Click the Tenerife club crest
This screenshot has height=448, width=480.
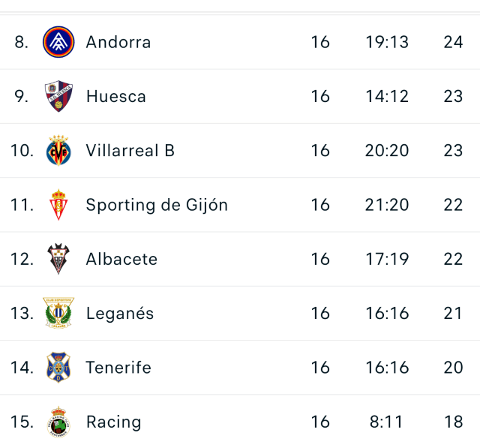tap(58, 368)
